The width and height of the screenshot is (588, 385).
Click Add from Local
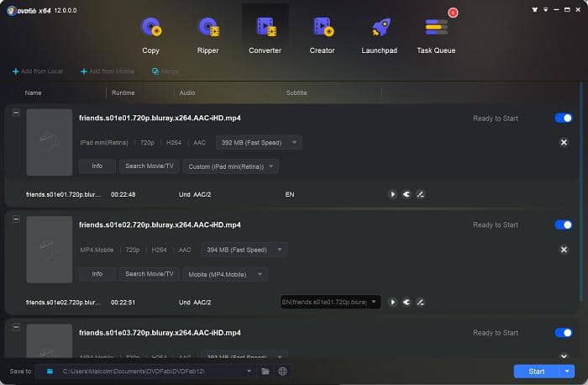coord(38,71)
